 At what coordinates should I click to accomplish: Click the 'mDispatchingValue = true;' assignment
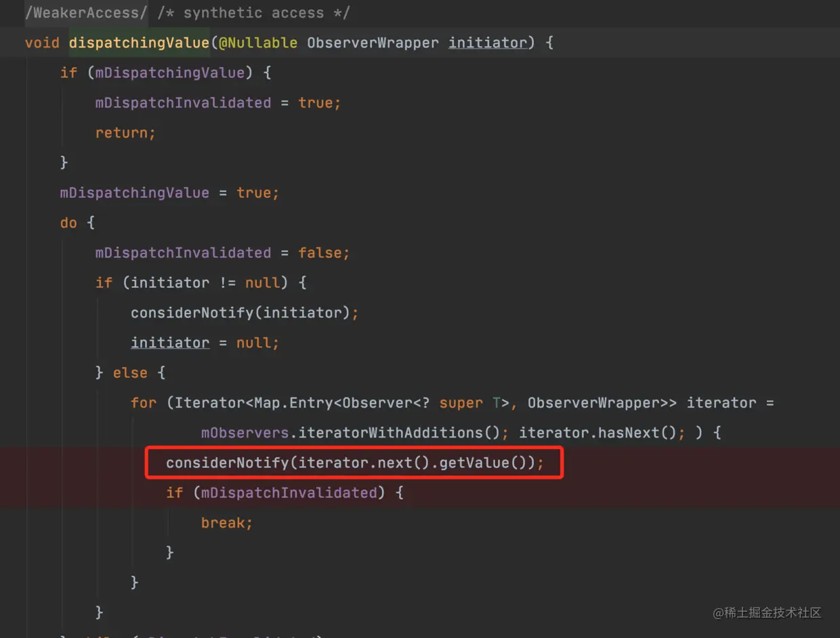(x=169, y=192)
